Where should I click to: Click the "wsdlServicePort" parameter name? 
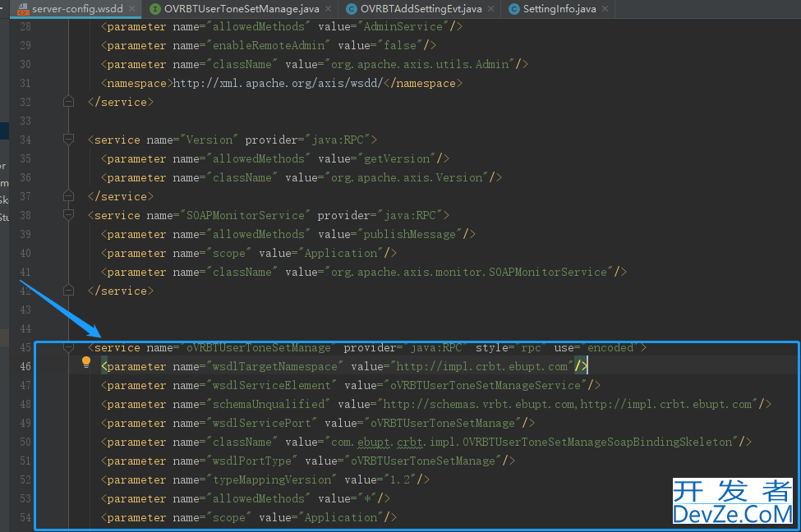click(262, 424)
